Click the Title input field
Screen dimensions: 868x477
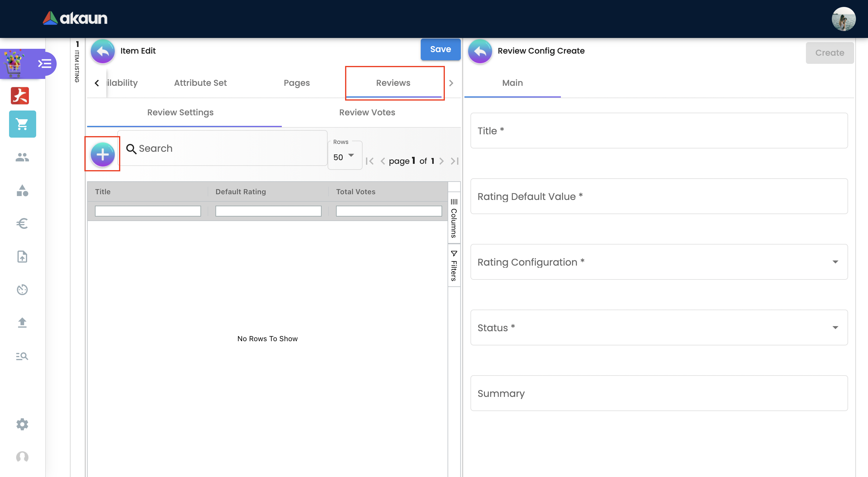pos(659,131)
